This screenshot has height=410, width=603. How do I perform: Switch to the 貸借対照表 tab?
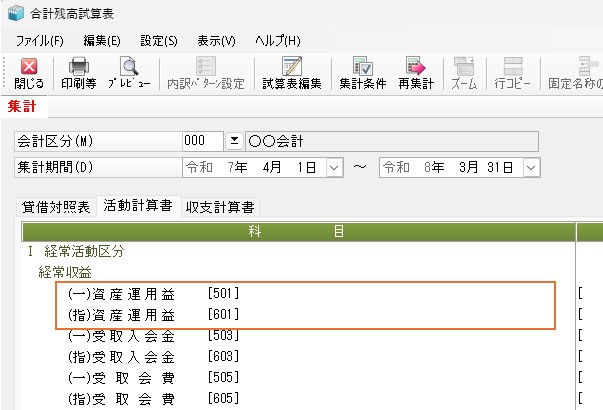click(57, 207)
